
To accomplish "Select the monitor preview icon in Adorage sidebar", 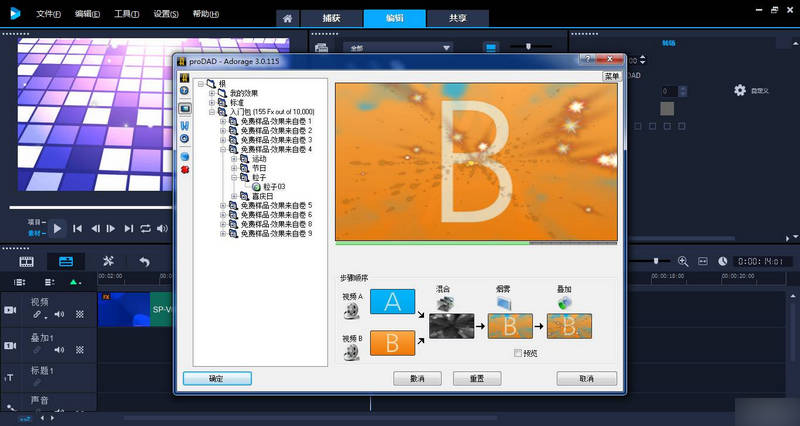I will [185, 108].
